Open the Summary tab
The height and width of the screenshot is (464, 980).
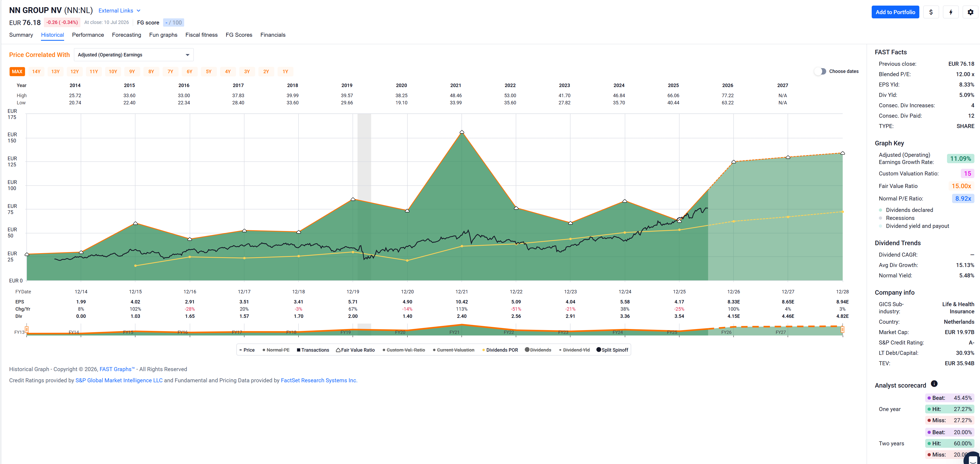coord(21,35)
